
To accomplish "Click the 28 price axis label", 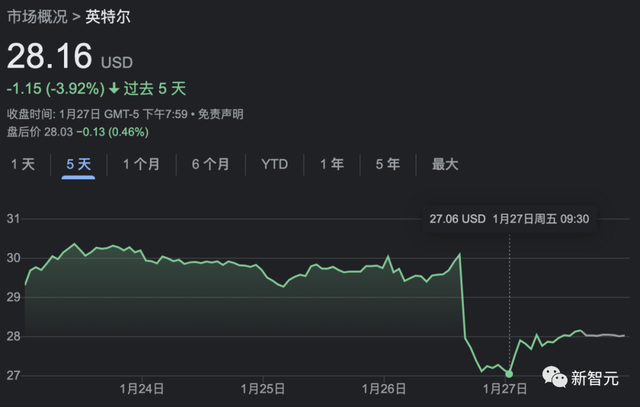I will tap(13, 336).
